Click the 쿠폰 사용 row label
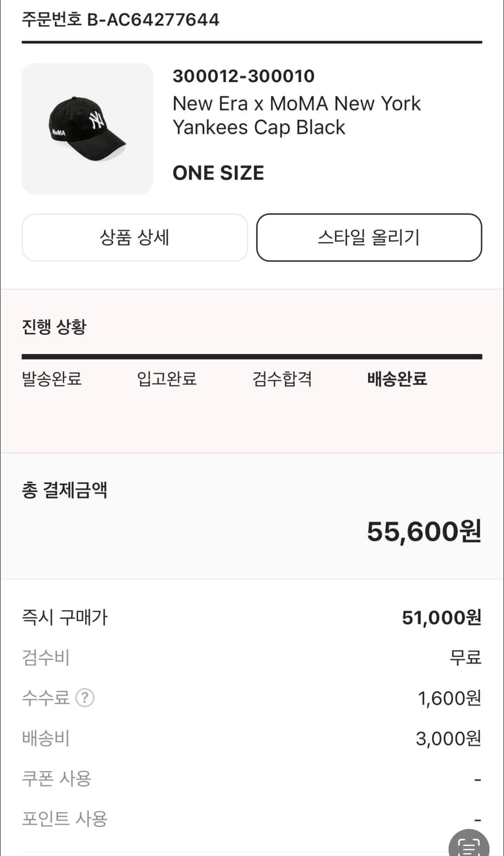The width and height of the screenshot is (504, 856). click(x=56, y=779)
